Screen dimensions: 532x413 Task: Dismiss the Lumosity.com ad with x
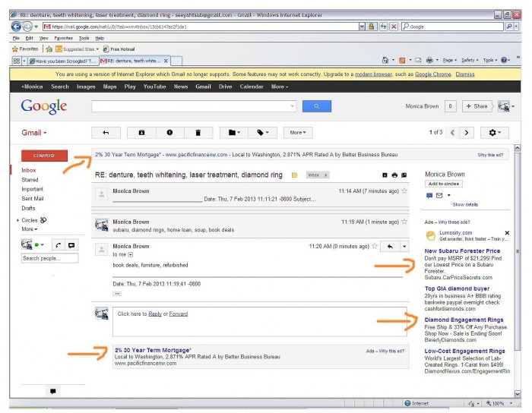507,233
